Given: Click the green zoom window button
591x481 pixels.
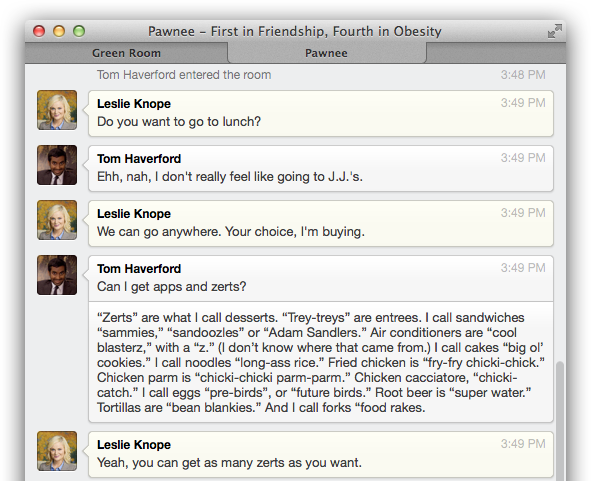Looking at the screenshot, I should 79,31.
